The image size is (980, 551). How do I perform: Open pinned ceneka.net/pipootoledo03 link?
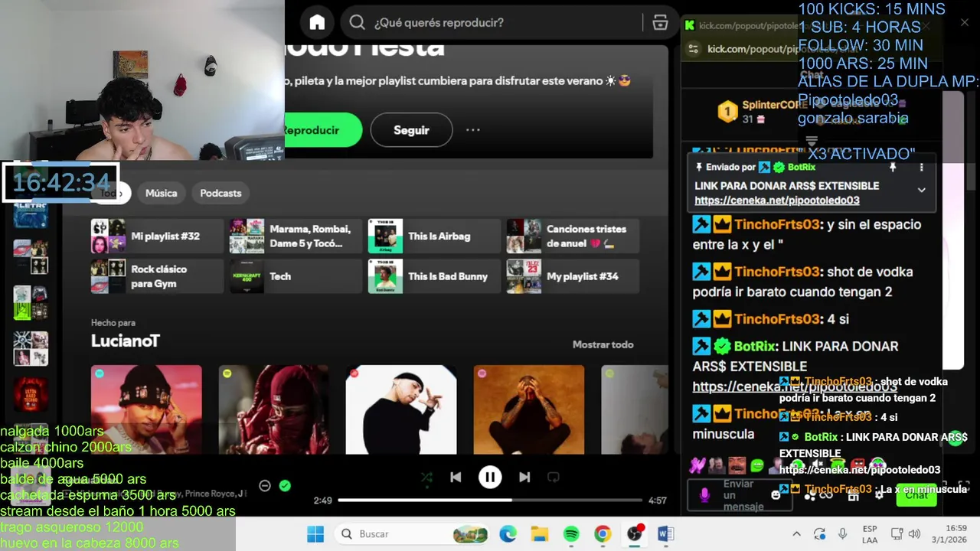777,201
